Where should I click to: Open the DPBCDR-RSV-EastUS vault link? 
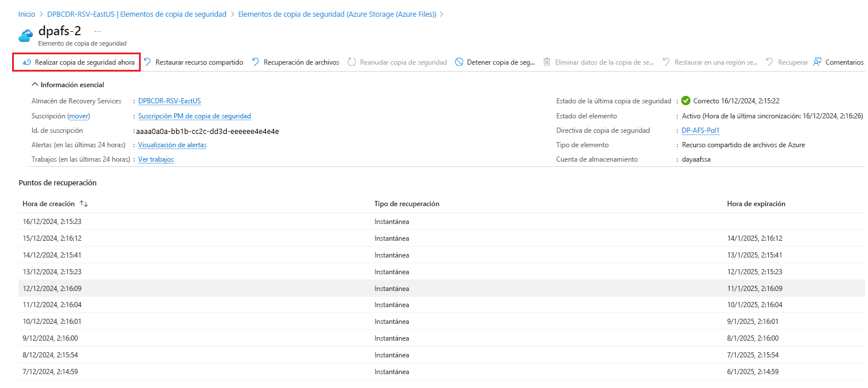click(x=170, y=101)
